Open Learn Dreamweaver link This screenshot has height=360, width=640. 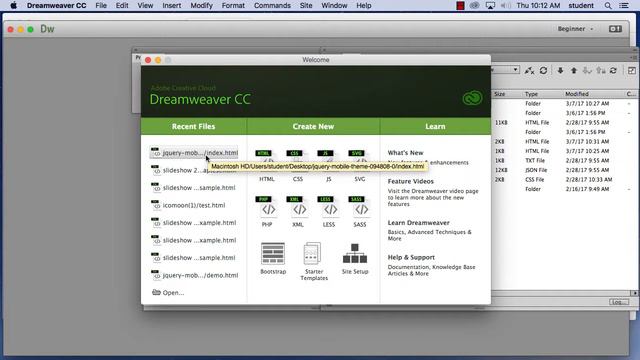tap(418, 223)
